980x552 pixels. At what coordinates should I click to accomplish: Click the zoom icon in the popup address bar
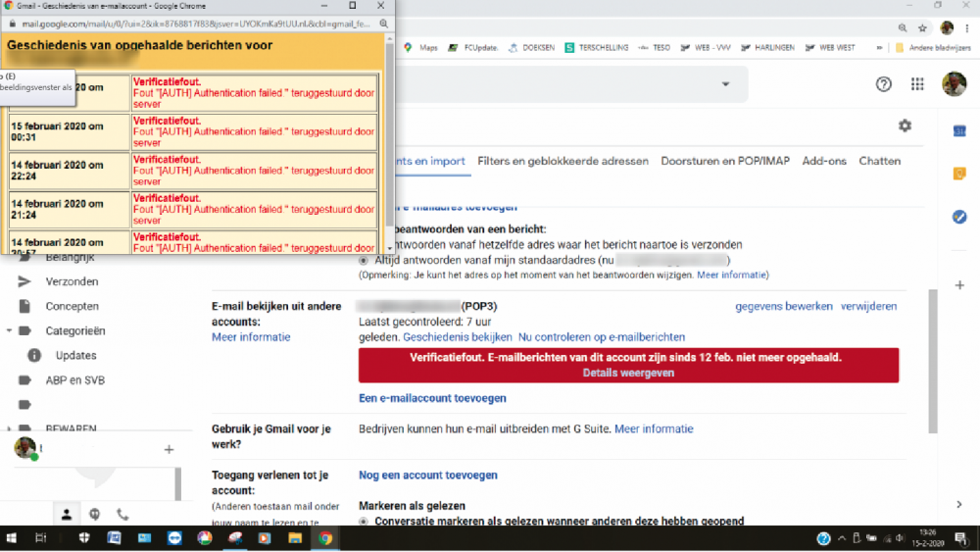point(384,24)
